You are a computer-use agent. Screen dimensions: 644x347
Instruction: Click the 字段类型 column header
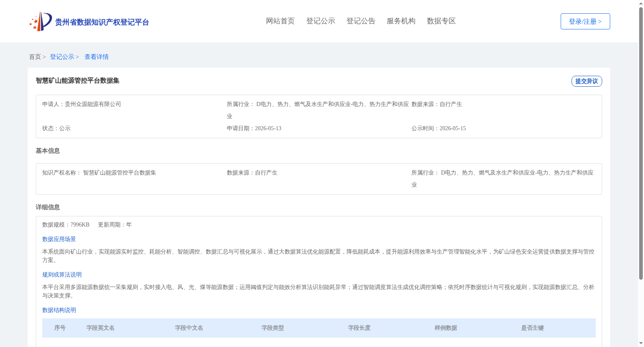coord(273,328)
